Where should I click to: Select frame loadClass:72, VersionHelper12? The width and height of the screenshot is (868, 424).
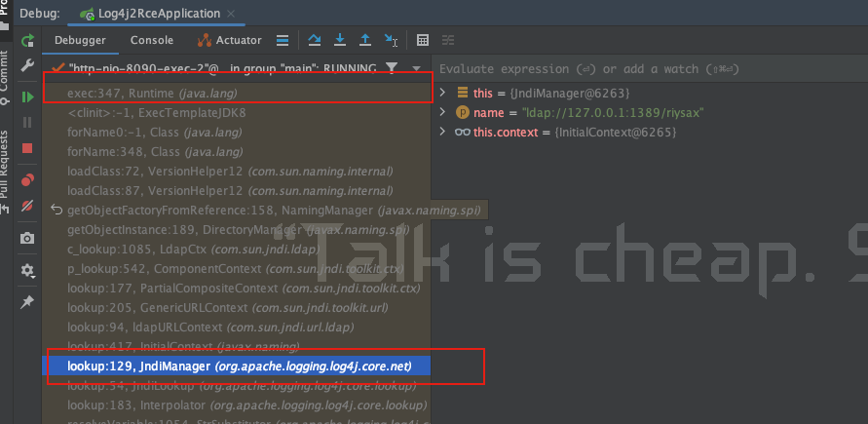237,171
